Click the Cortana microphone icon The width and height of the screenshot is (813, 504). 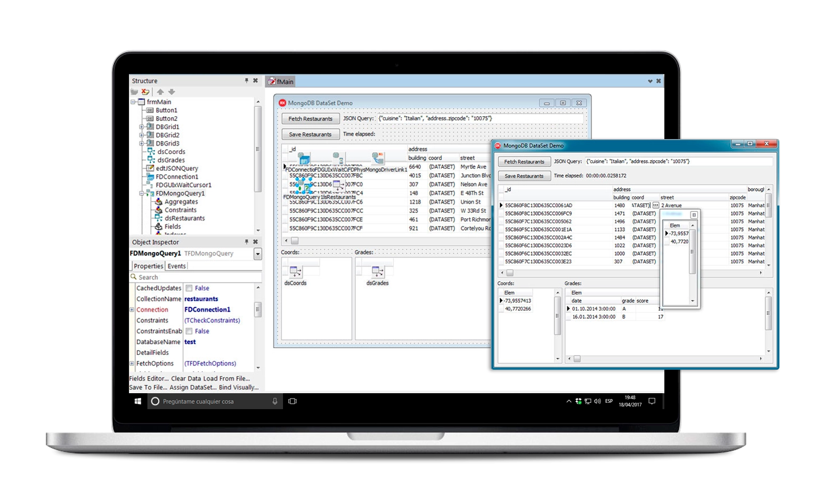tap(275, 401)
